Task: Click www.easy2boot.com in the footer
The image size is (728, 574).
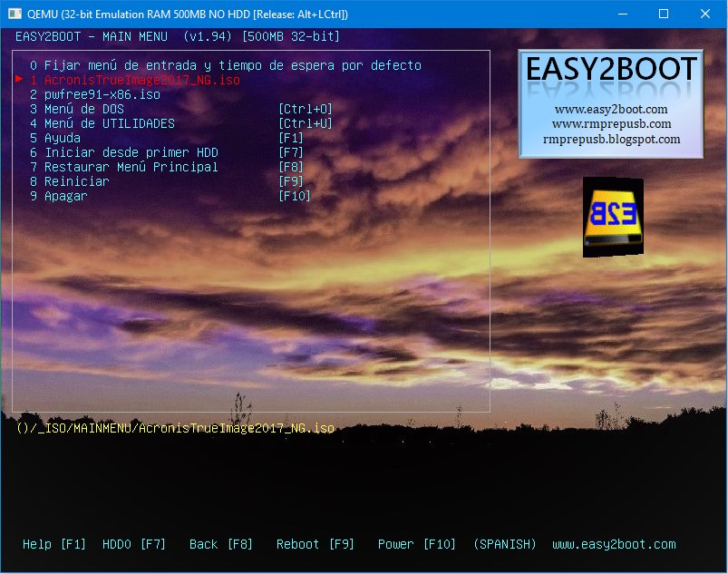Action: coord(615,544)
